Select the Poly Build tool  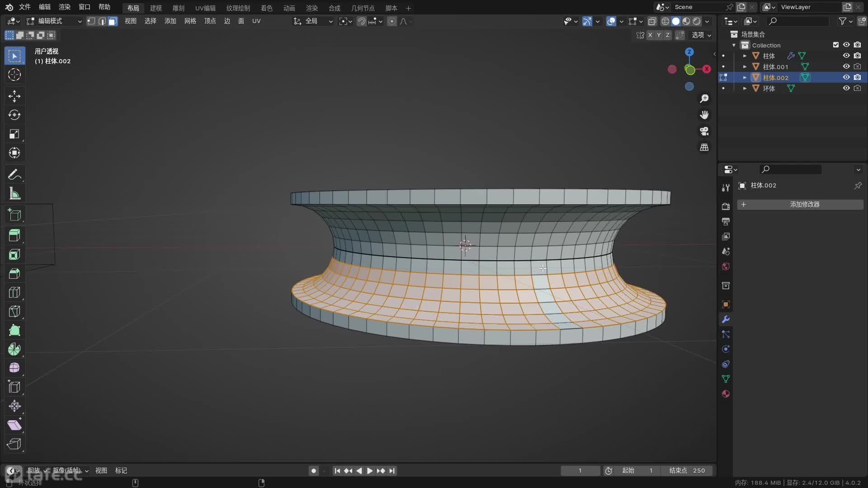pyautogui.click(x=14, y=330)
